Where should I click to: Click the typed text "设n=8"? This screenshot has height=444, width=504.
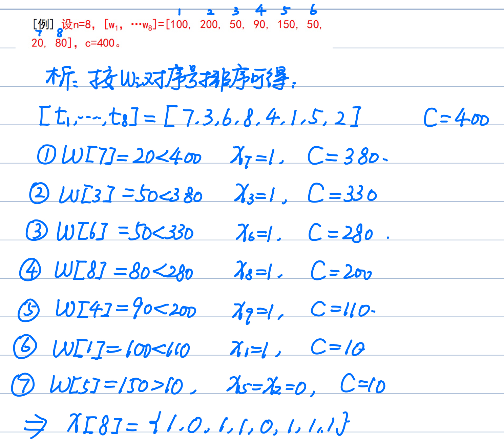pos(77,24)
